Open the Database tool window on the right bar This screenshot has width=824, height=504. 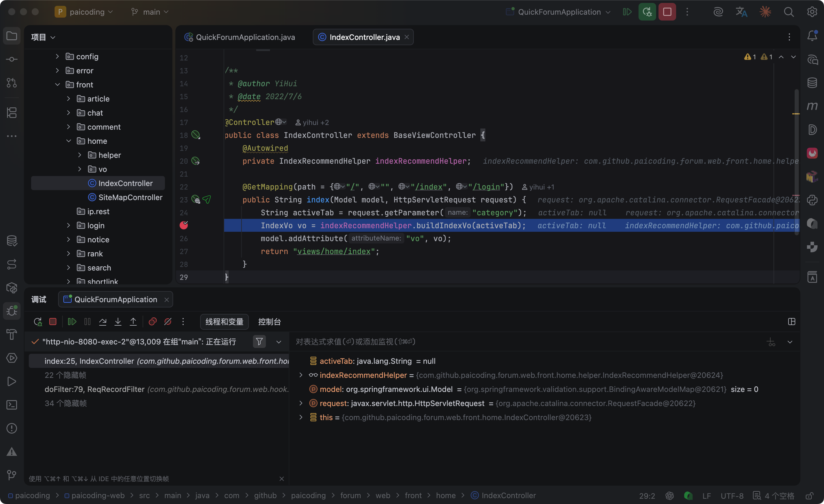click(x=812, y=82)
